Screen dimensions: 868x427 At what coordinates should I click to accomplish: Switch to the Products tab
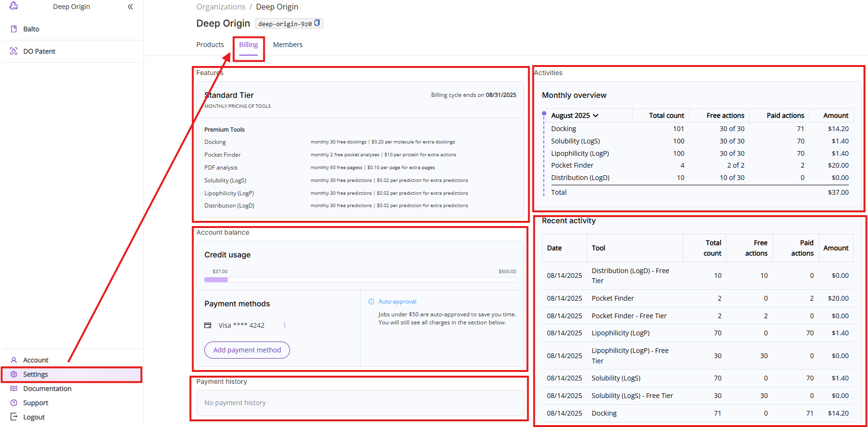tap(210, 45)
